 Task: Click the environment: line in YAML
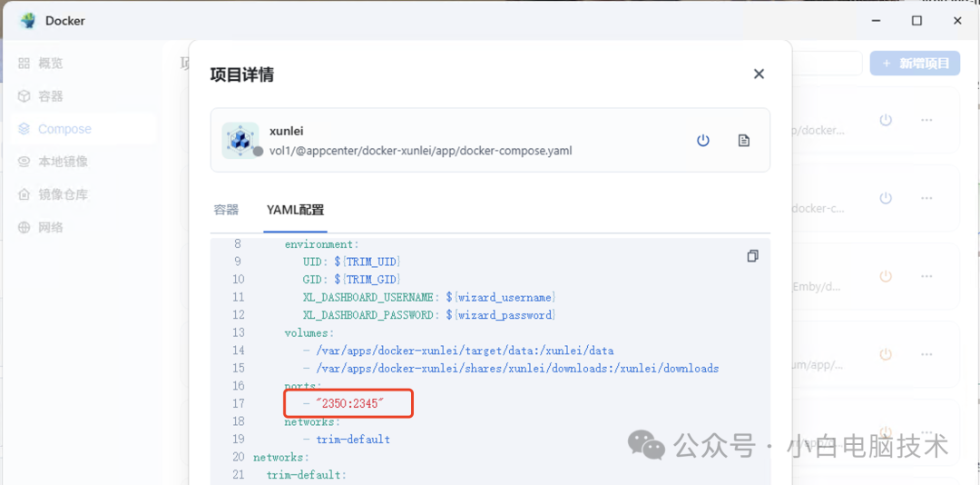coord(322,243)
